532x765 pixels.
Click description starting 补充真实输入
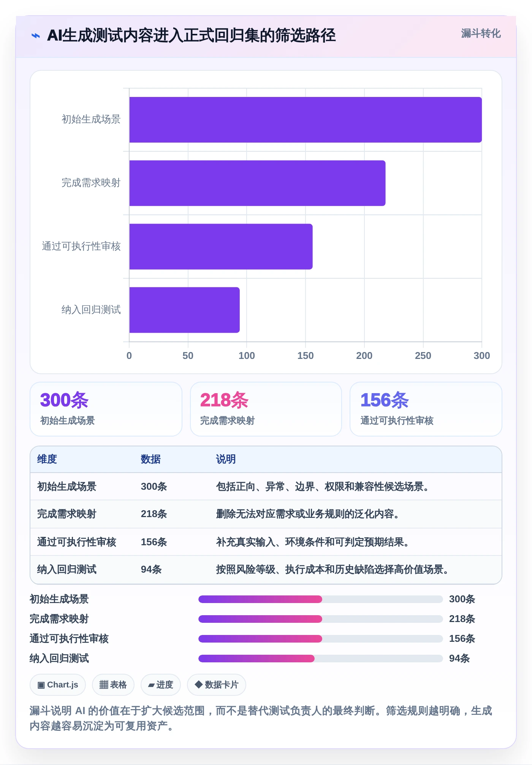click(x=313, y=542)
